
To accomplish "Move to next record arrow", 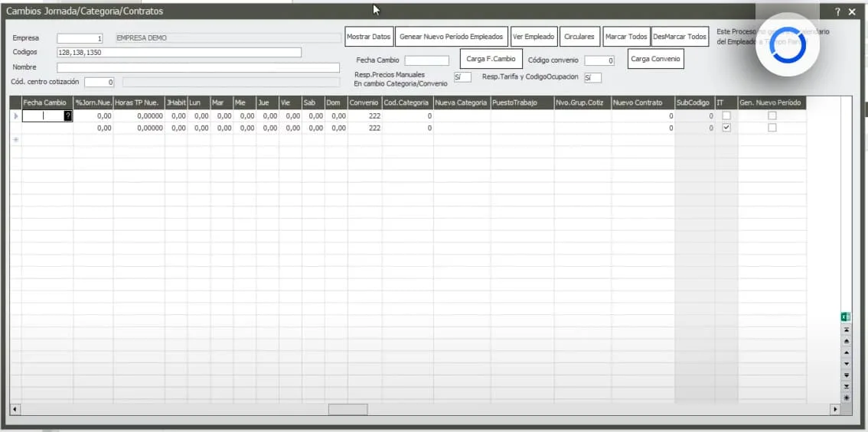I will 845,363.
